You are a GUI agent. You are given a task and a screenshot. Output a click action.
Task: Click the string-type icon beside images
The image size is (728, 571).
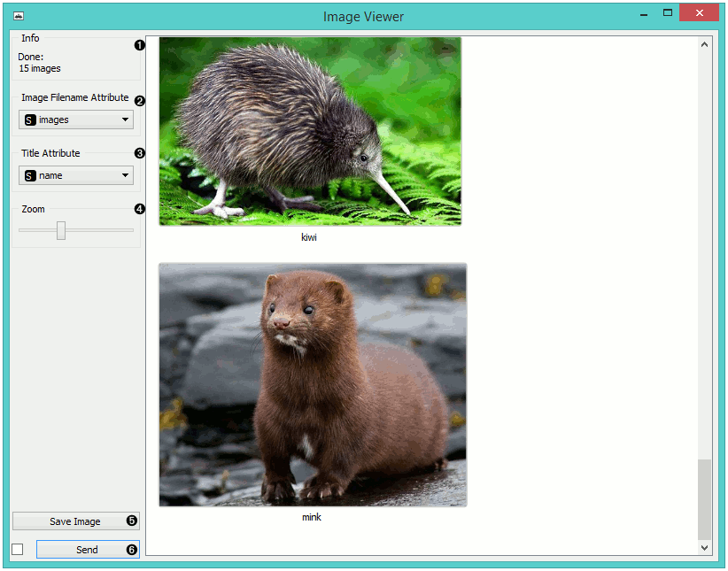(x=30, y=120)
